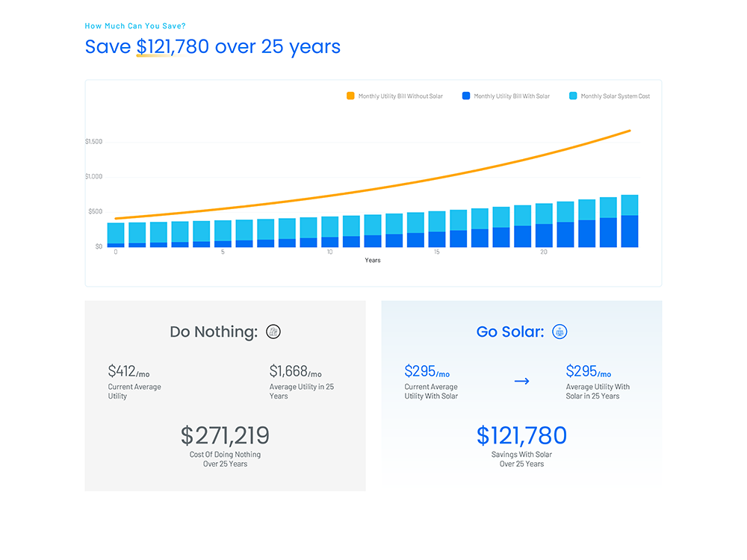
Task: Toggle the Monthly Utility Bill Without Solar legend label
Action: pos(400,96)
